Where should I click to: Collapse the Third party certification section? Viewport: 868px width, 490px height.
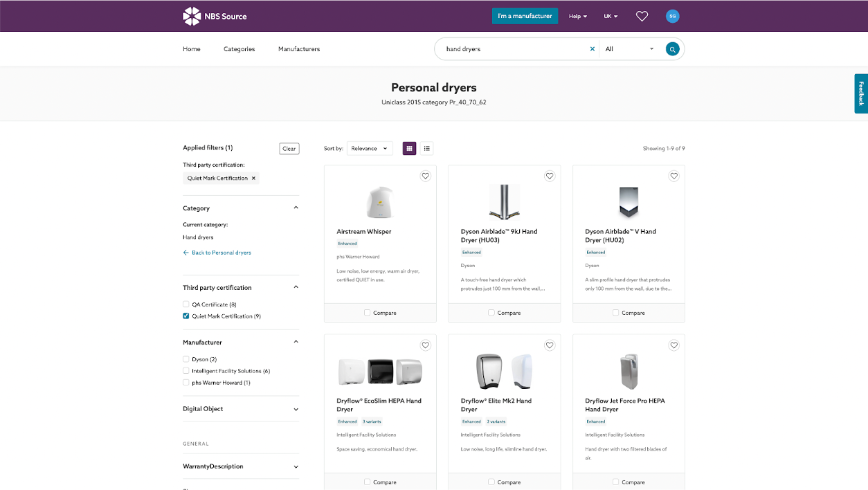(296, 287)
